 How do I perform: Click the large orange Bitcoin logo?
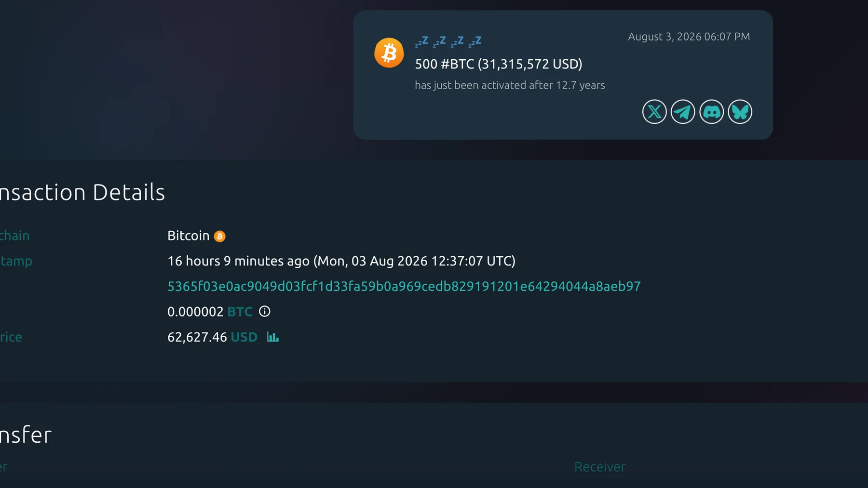(x=389, y=53)
